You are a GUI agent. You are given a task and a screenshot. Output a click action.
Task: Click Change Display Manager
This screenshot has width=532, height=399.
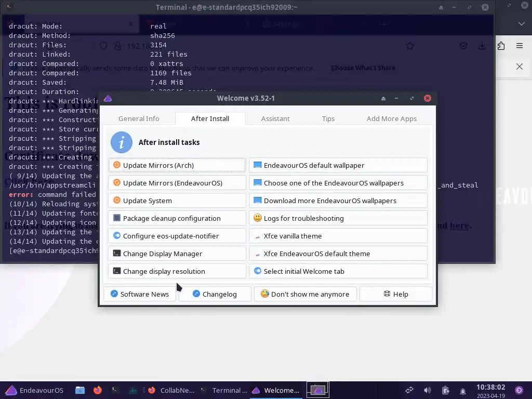[177, 254]
